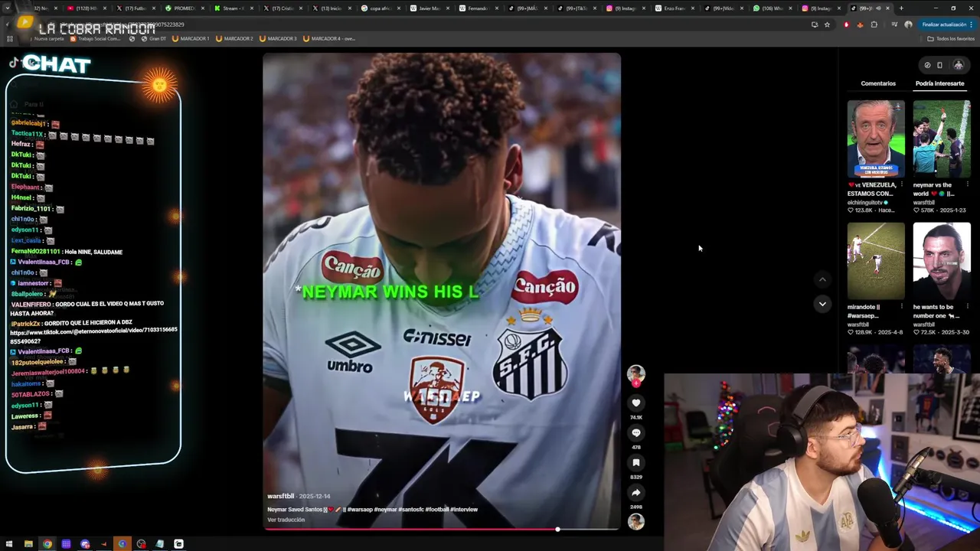Open more options for the VENEZUELA video
This screenshot has height=551, width=980.
point(901,184)
